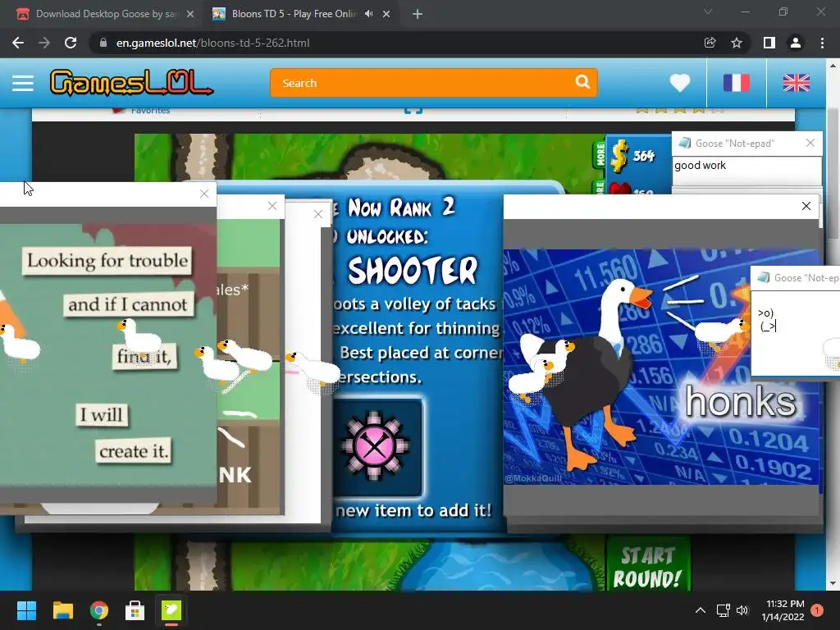This screenshot has height=630, width=840.
Task: Click the "create it." caption
Action: coord(134,451)
